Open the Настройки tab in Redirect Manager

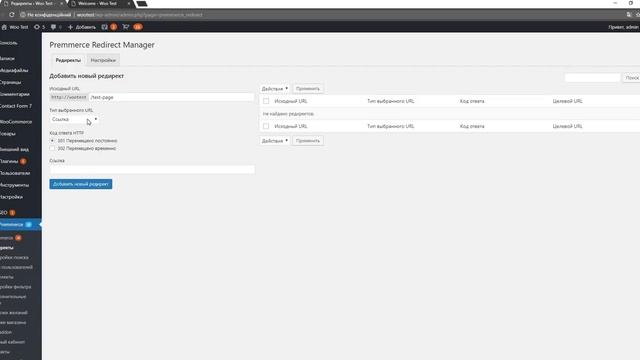click(103, 60)
